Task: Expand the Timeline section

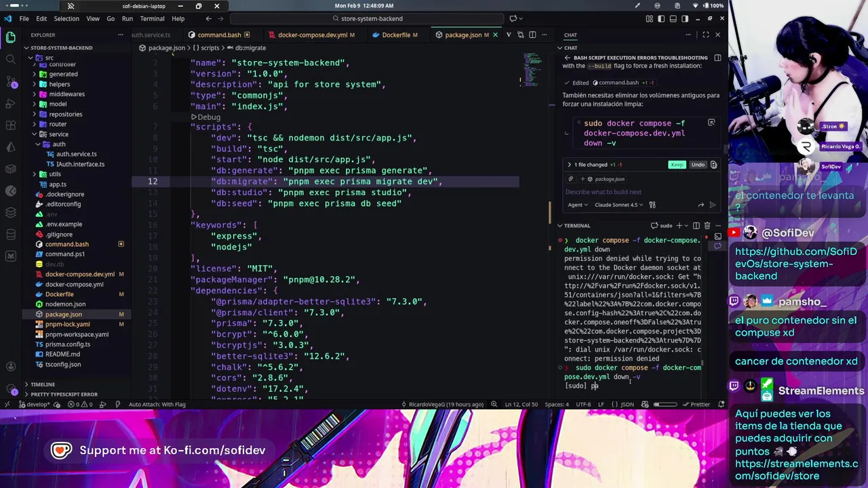Action: (42, 384)
